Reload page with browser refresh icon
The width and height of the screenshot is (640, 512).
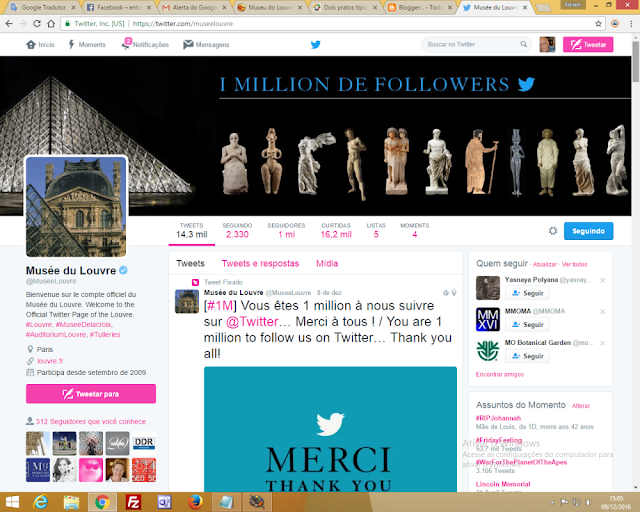click(37, 24)
